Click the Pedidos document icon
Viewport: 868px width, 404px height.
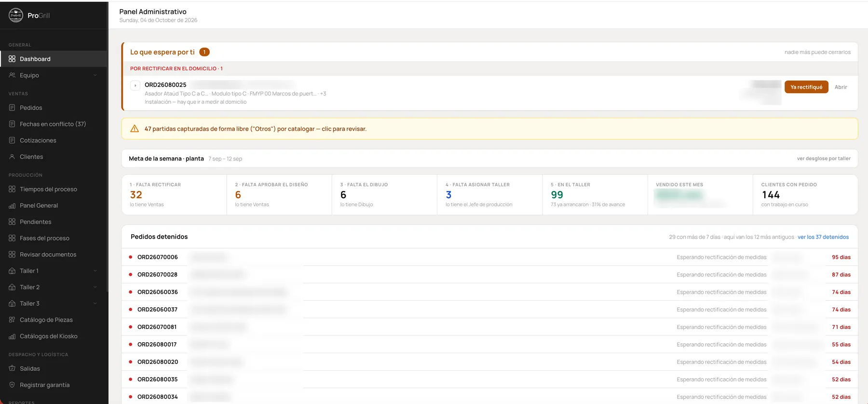[x=12, y=108]
